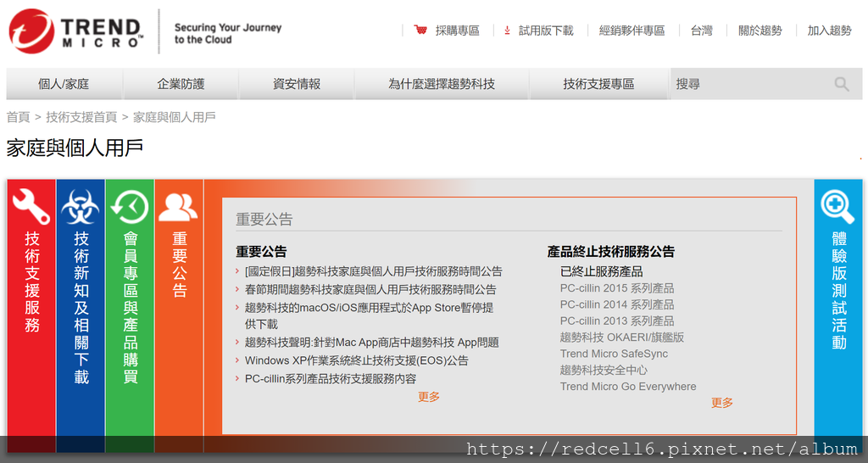Open 經銷夥伴專區 link
This screenshot has height=463, width=868.
coord(632,31)
